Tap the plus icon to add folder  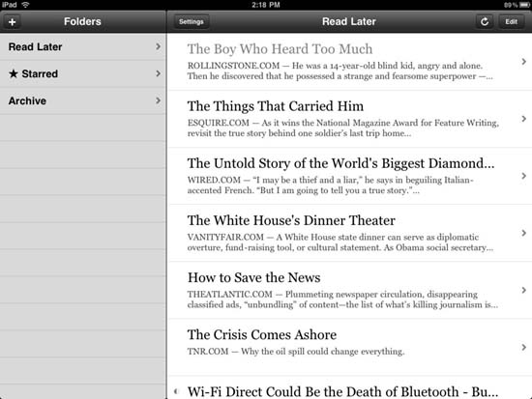13,21
